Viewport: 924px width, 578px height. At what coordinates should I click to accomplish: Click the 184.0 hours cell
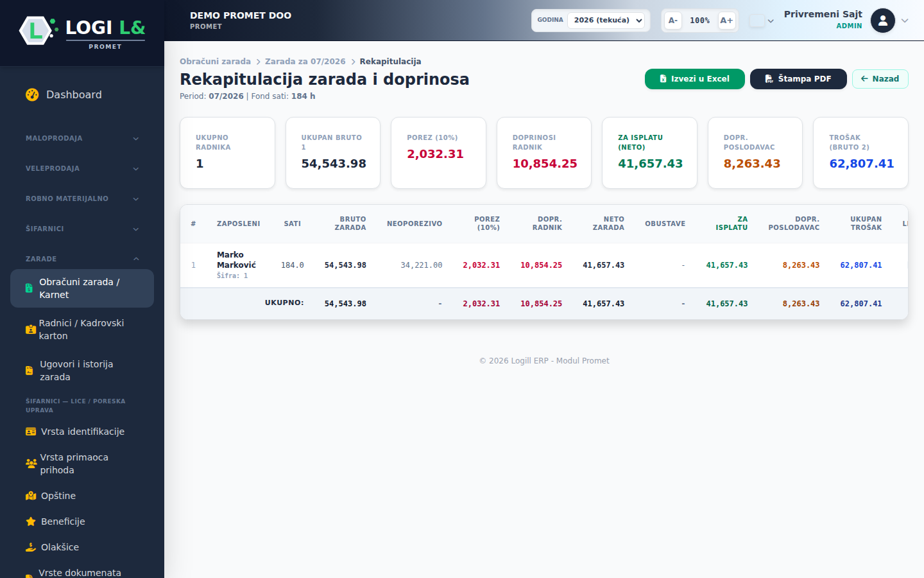tap(293, 265)
